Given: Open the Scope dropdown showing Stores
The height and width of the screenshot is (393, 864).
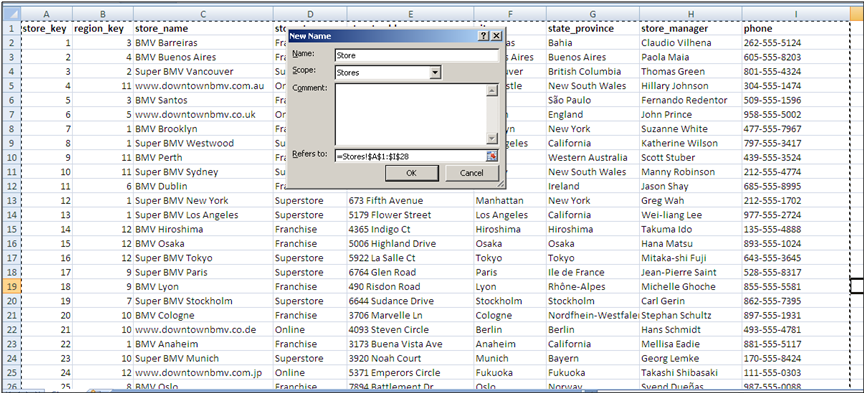Looking at the screenshot, I should pos(435,72).
